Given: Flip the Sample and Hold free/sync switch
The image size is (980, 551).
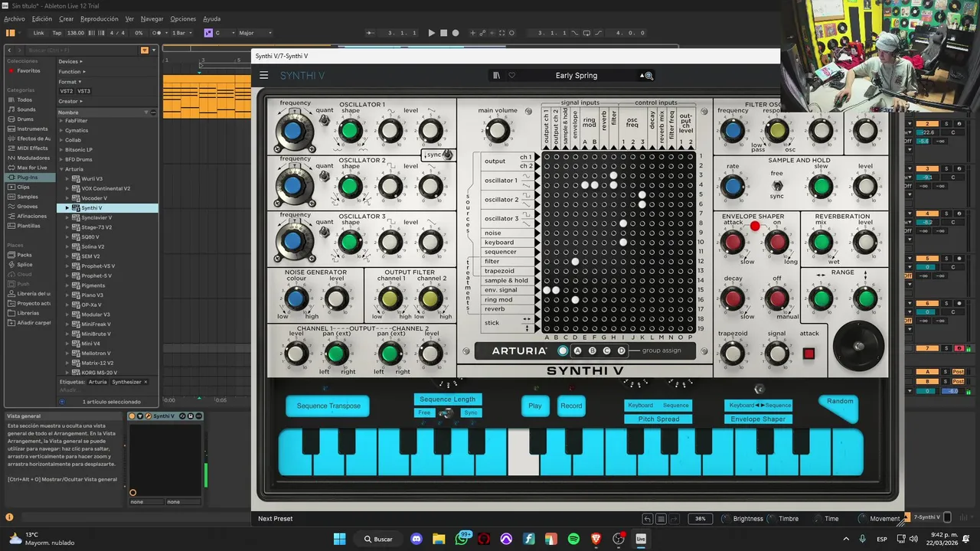Looking at the screenshot, I should coord(777,184).
